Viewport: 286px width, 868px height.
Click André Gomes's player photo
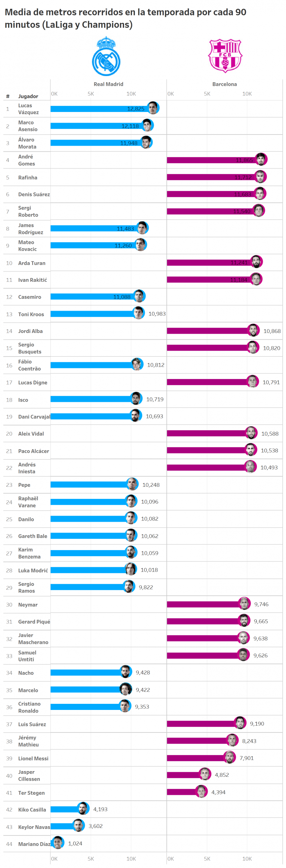pos(261,160)
